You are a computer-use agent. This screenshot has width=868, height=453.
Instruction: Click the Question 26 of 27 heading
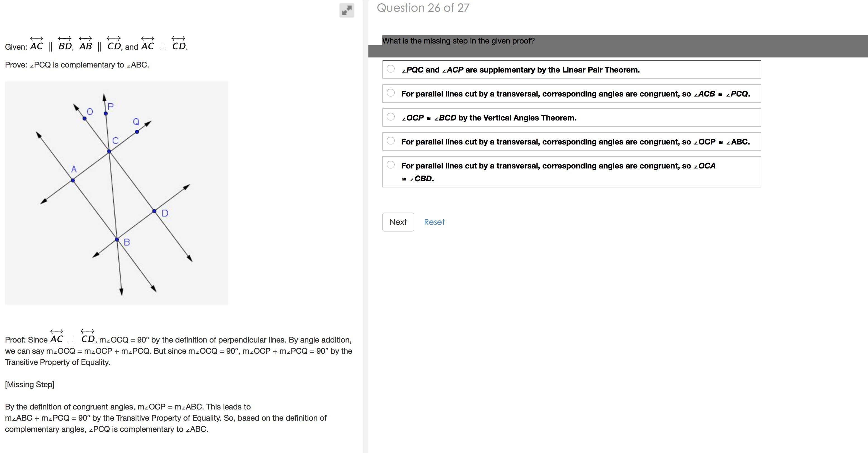point(423,8)
